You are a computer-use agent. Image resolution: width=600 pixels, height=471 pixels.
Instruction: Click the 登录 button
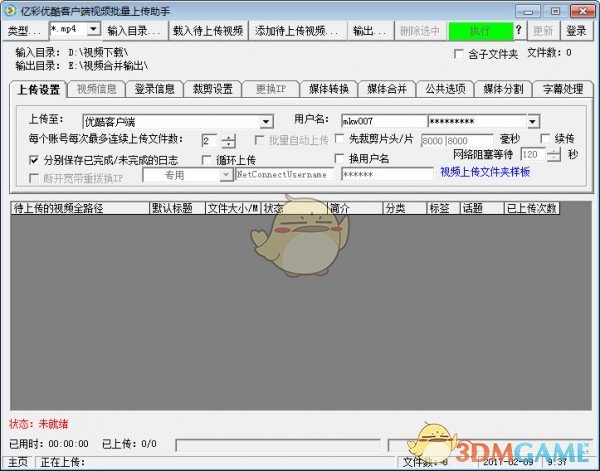(577, 31)
